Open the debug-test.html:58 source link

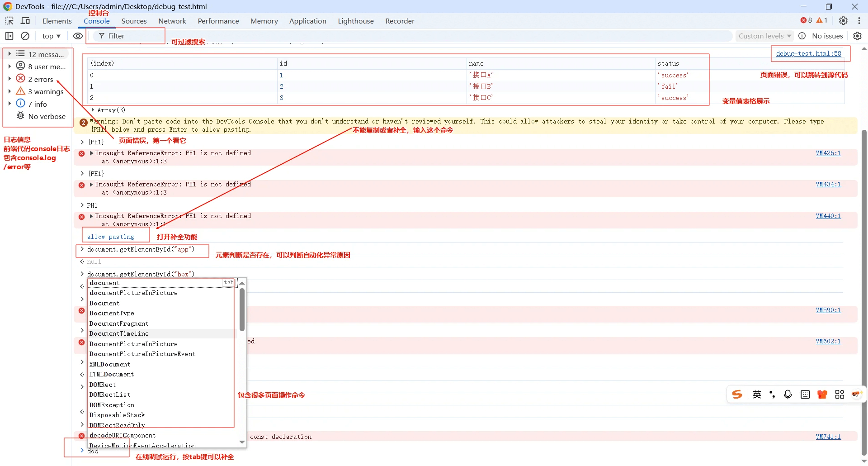(x=808, y=53)
